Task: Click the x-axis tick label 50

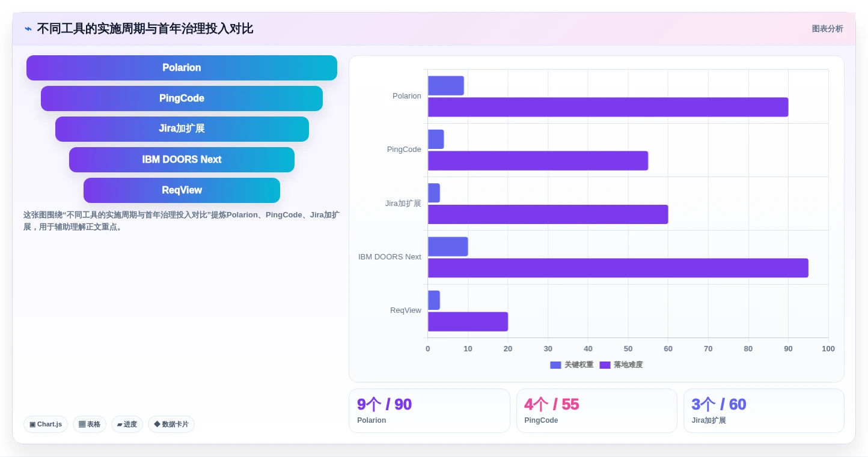Action: [x=628, y=349]
